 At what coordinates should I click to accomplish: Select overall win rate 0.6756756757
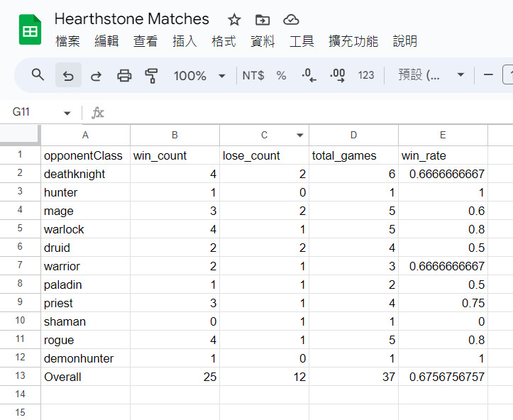click(443, 377)
